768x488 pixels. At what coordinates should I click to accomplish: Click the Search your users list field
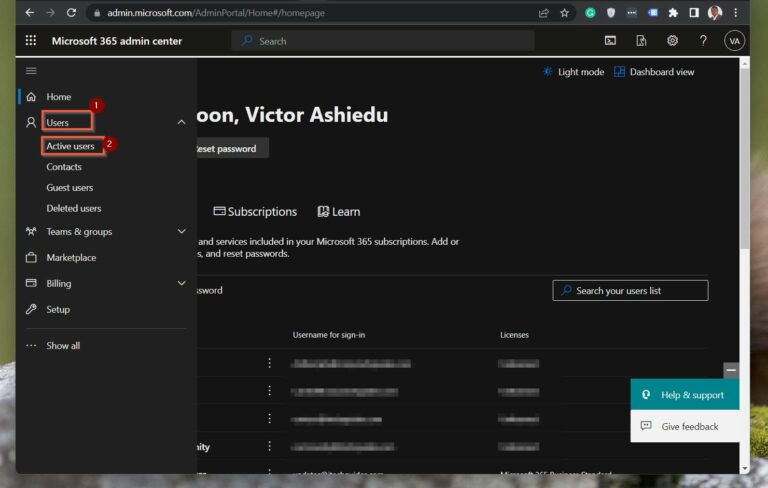630,291
